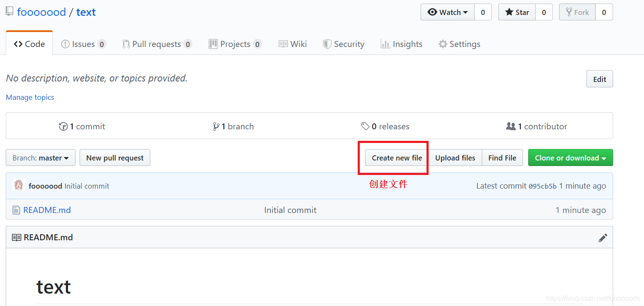Click the Fork button
Image resolution: width=644 pixels, height=306 pixels.
(x=577, y=12)
